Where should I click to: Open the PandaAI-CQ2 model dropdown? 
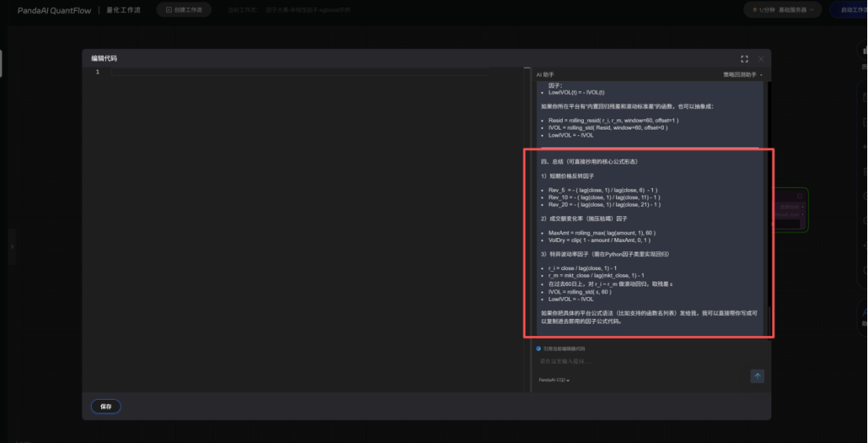[554, 379]
